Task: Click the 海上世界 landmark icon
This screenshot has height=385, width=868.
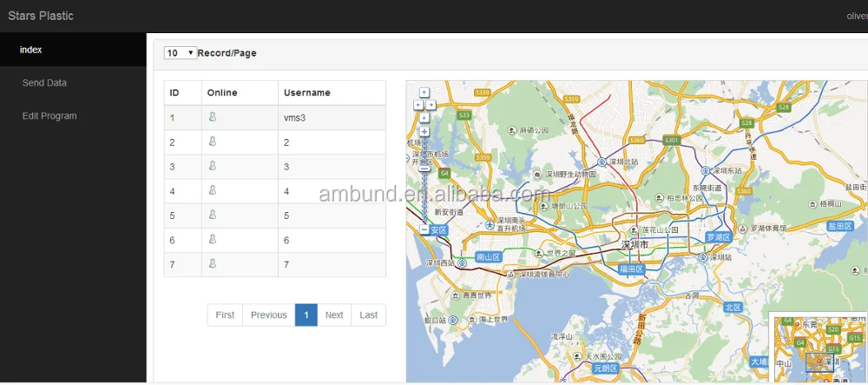Action: (x=470, y=320)
